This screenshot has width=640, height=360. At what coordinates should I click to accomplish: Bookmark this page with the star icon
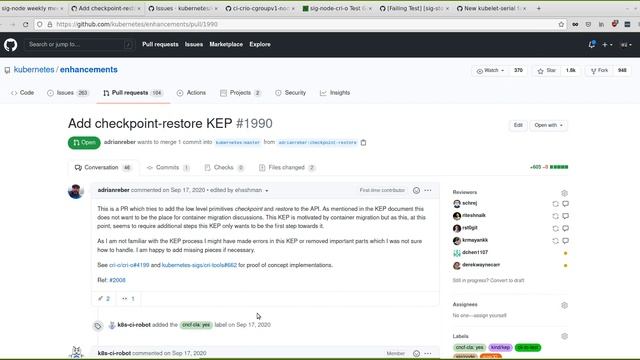[x=561, y=24]
